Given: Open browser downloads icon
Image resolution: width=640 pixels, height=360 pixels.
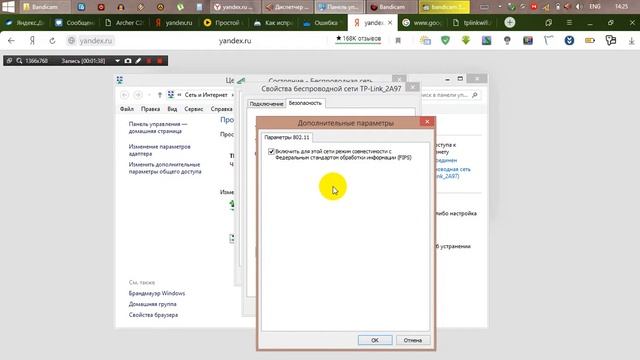Looking at the screenshot, I should pos(631,40).
